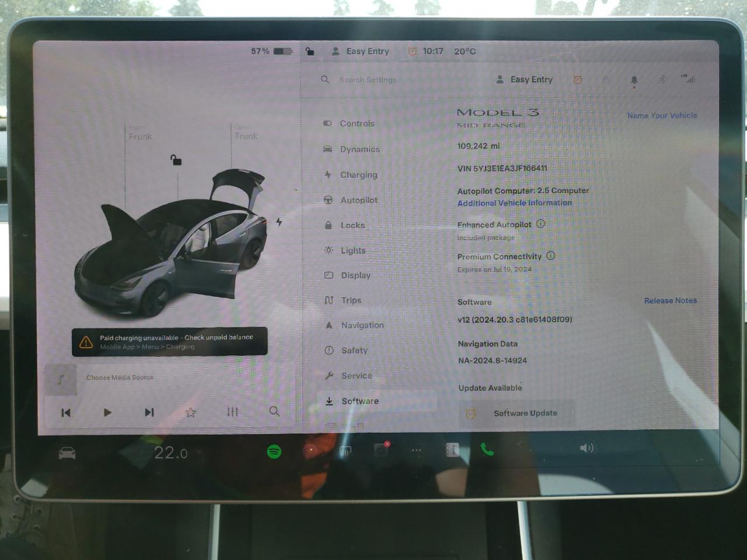The width and height of the screenshot is (747, 560).
Task: Tap the LTE signal strength icon
Action: click(688, 78)
